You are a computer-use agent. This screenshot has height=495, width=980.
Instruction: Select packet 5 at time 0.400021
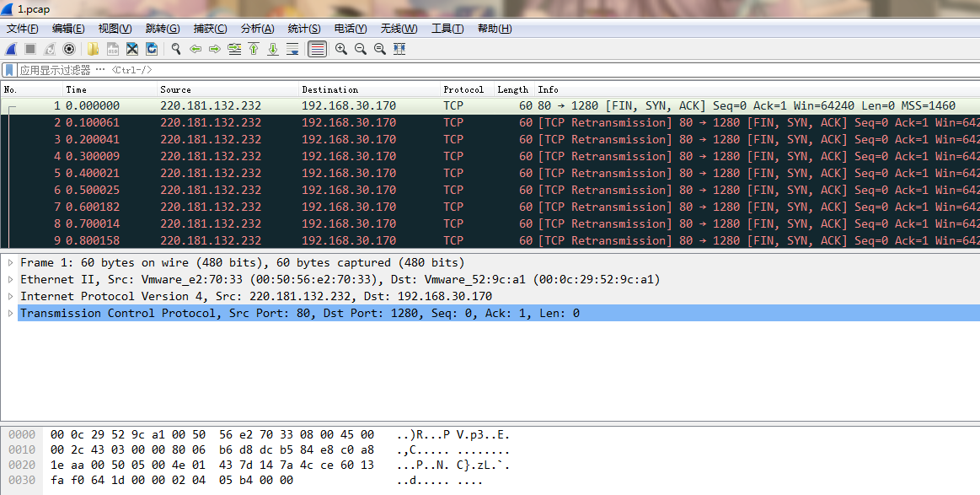click(490, 174)
